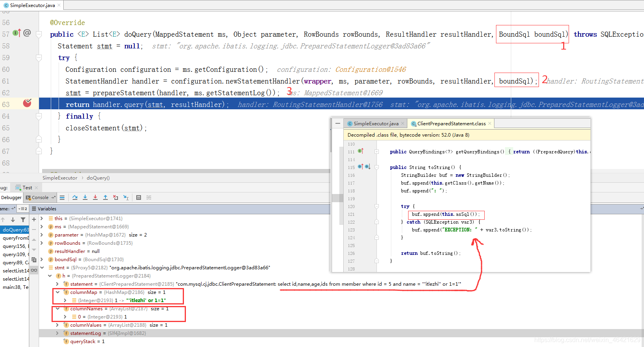
Task: Expand the 'rowBounds' variable node
Action: point(42,243)
